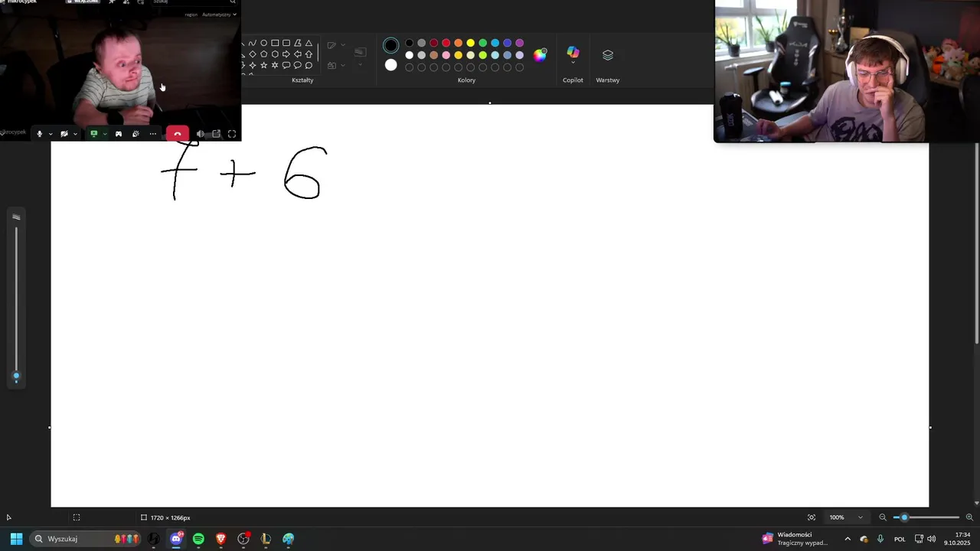Select the up arrow shape

(309, 54)
